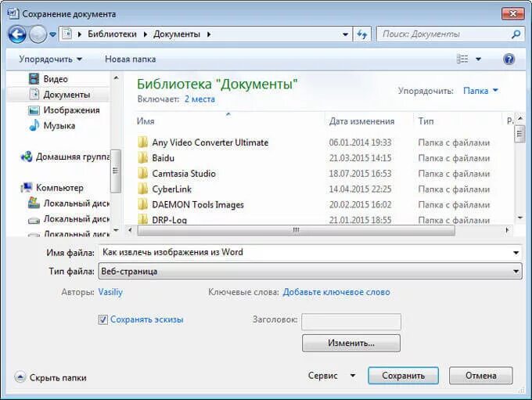This screenshot has width=532, height=400.
Task: Click the 2 места link
Action: (x=199, y=99)
